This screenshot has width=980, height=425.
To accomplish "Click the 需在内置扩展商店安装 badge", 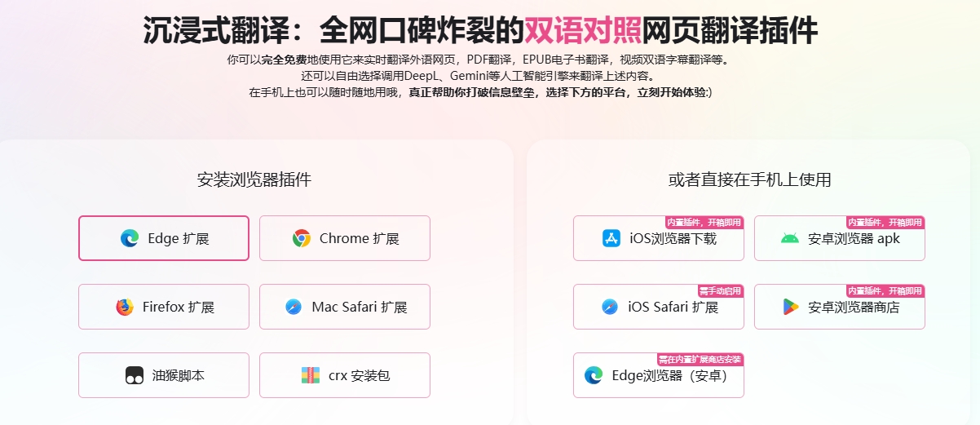I will (x=700, y=359).
